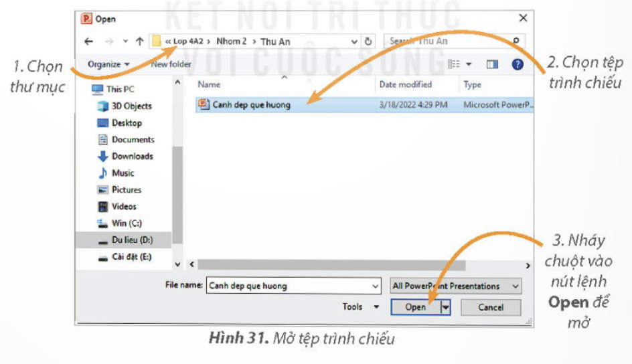Open the Help button
The height and width of the screenshot is (364, 632).
[x=518, y=64]
